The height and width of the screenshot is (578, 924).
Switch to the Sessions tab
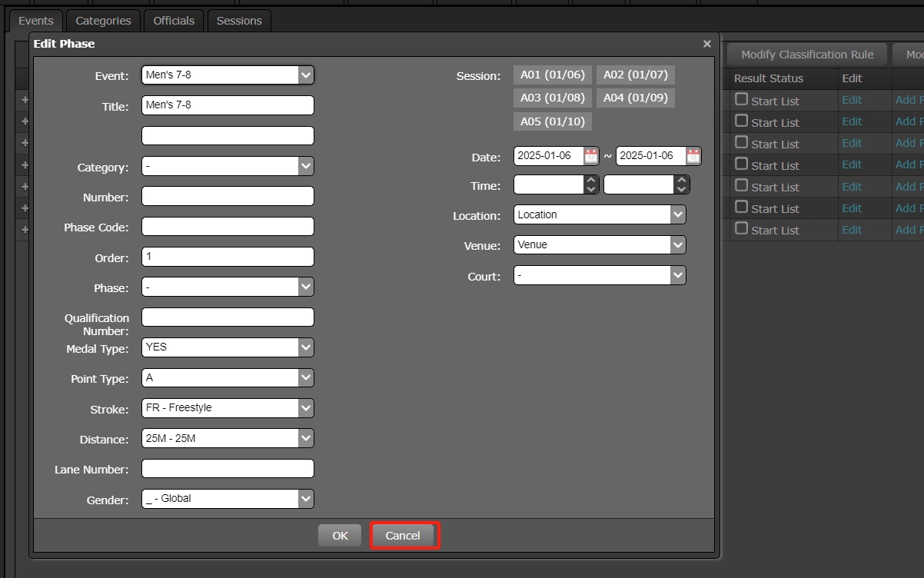(238, 21)
